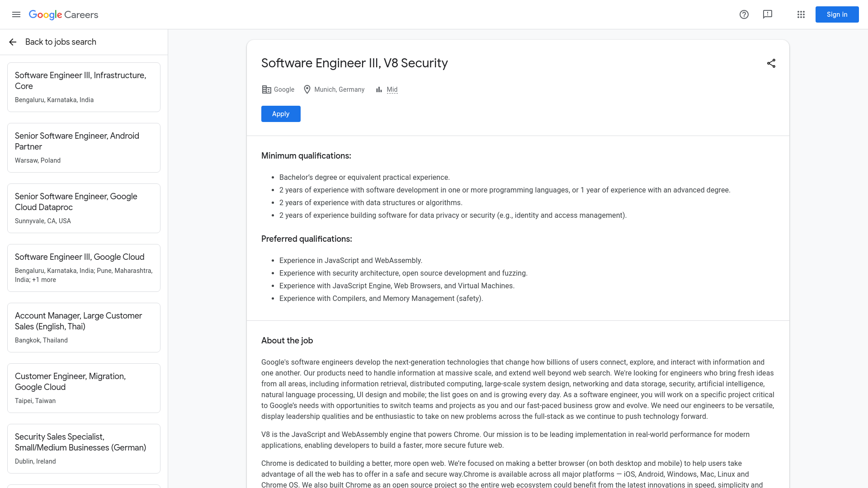
Task: Open Software Engineer III, Infrastructure, Core job
Action: (84, 87)
